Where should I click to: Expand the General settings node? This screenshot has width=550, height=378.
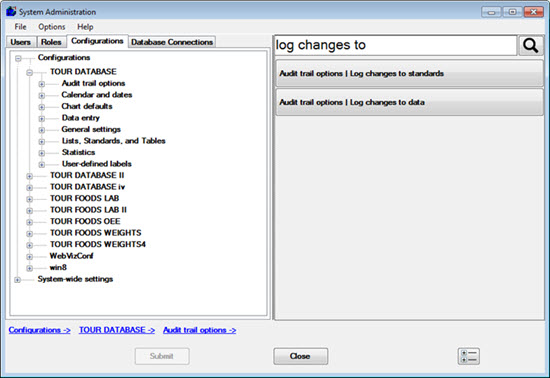41,130
